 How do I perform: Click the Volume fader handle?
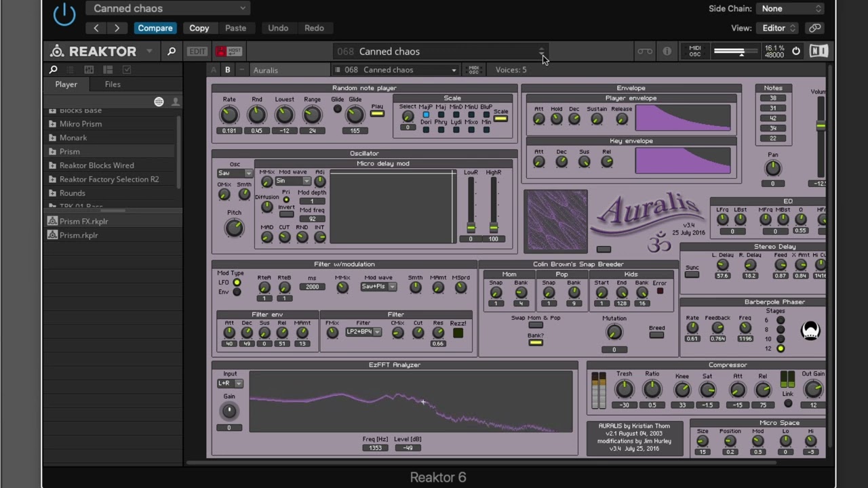pos(821,125)
